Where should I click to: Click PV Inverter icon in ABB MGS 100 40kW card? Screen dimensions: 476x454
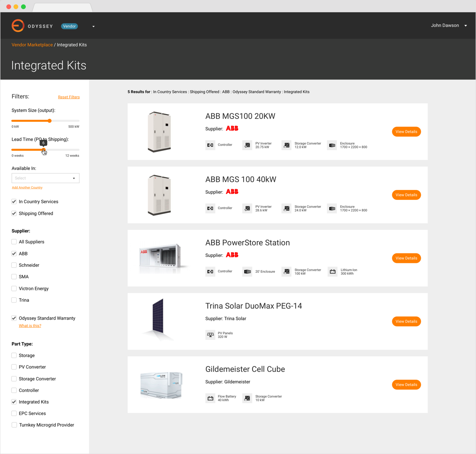click(247, 208)
